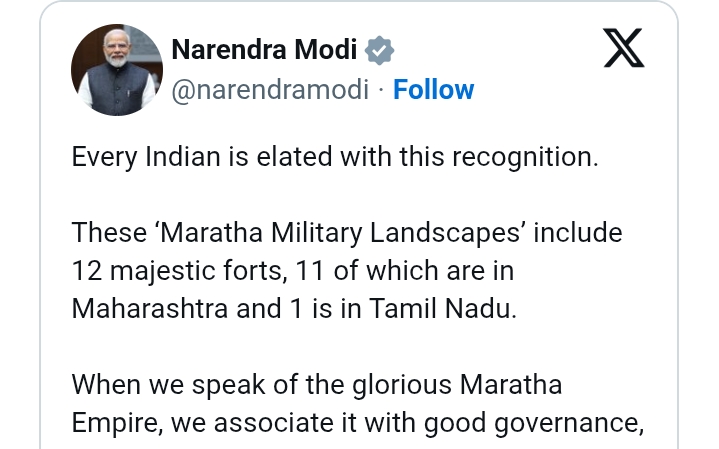
Task: Open the Narendra Modi display name
Action: click(262, 50)
